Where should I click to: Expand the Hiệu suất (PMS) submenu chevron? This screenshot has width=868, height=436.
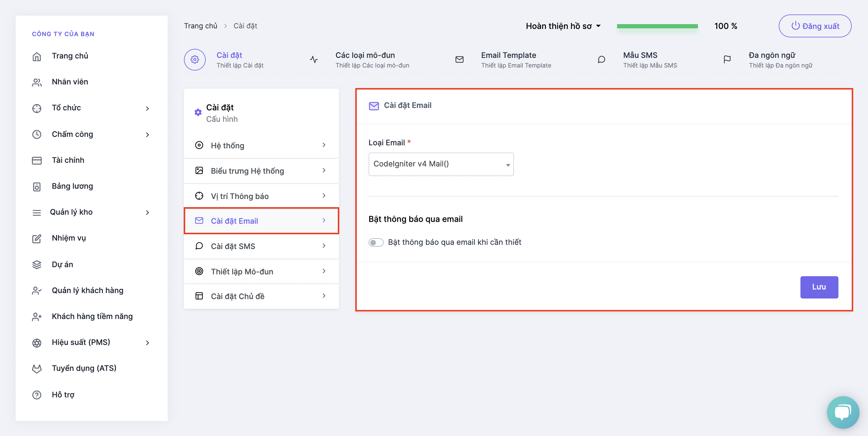tap(147, 343)
